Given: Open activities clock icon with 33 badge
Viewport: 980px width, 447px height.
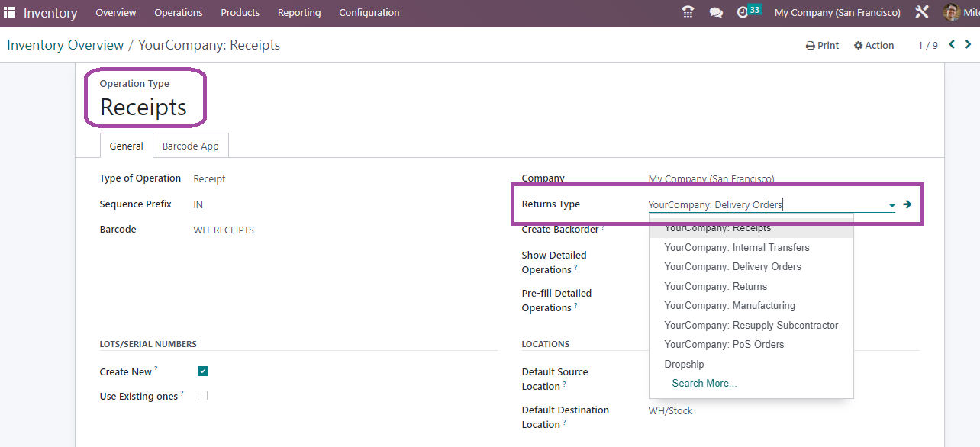Looking at the screenshot, I should pos(749,11).
